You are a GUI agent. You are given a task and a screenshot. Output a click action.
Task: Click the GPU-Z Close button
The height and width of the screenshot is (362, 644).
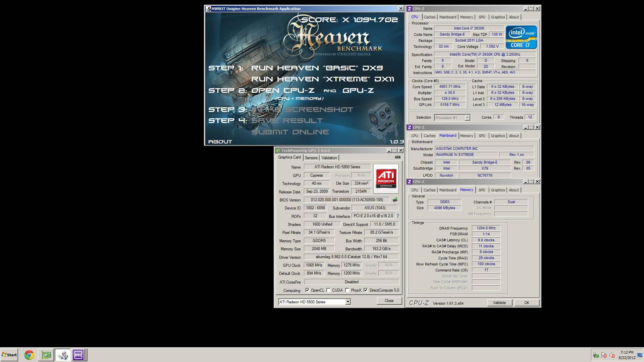coord(389,301)
